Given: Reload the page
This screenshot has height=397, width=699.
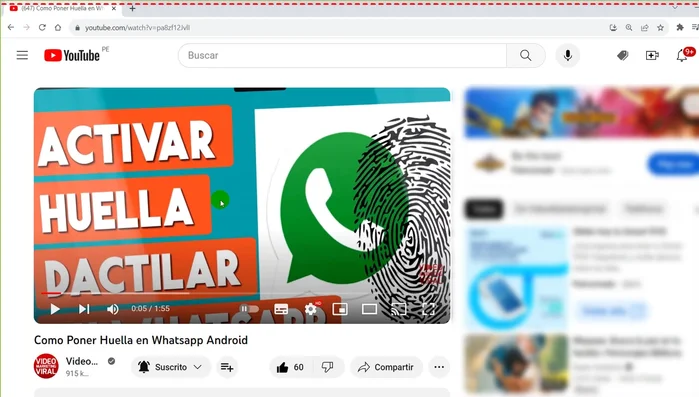Looking at the screenshot, I should (42, 28).
